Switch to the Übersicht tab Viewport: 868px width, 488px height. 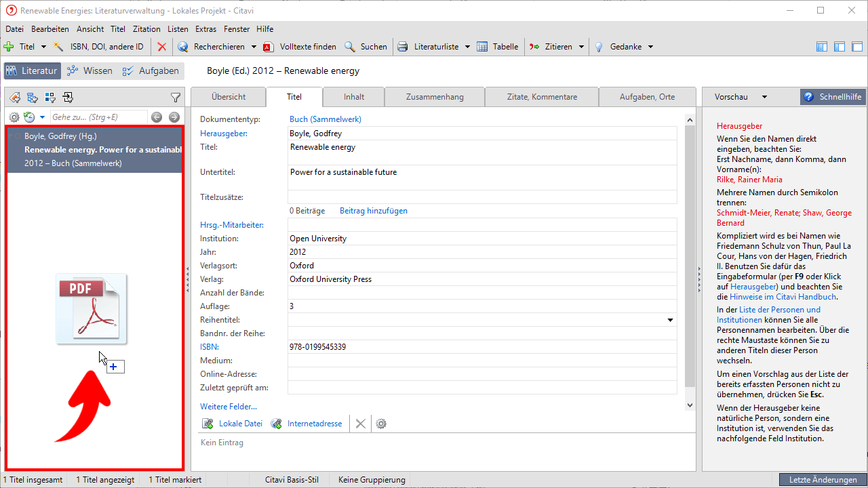click(229, 97)
